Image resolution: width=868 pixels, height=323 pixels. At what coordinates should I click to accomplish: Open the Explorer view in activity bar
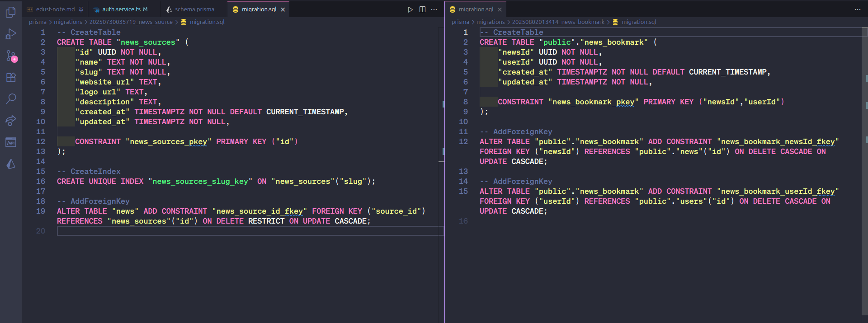tap(11, 12)
